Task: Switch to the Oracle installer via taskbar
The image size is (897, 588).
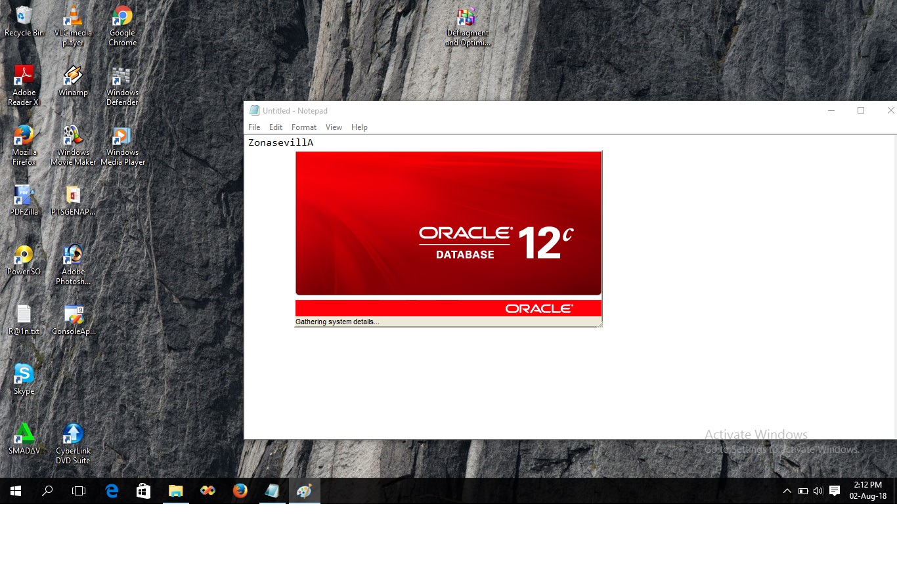Action: point(304,490)
